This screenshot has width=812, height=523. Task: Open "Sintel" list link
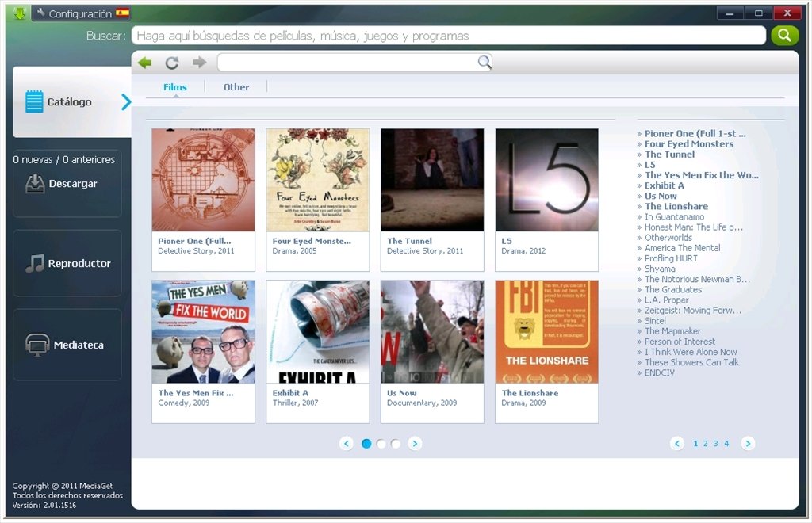(655, 321)
